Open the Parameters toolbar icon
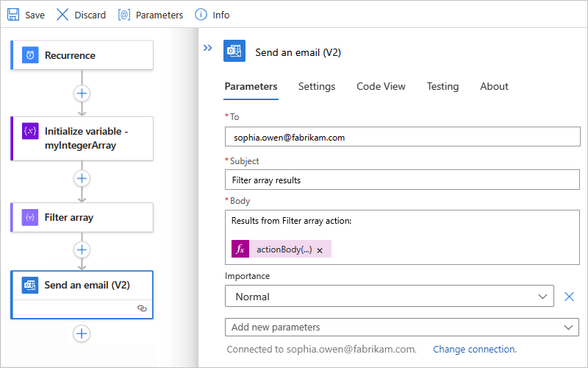This screenshot has height=368, width=588. click(x=124, y=15)
